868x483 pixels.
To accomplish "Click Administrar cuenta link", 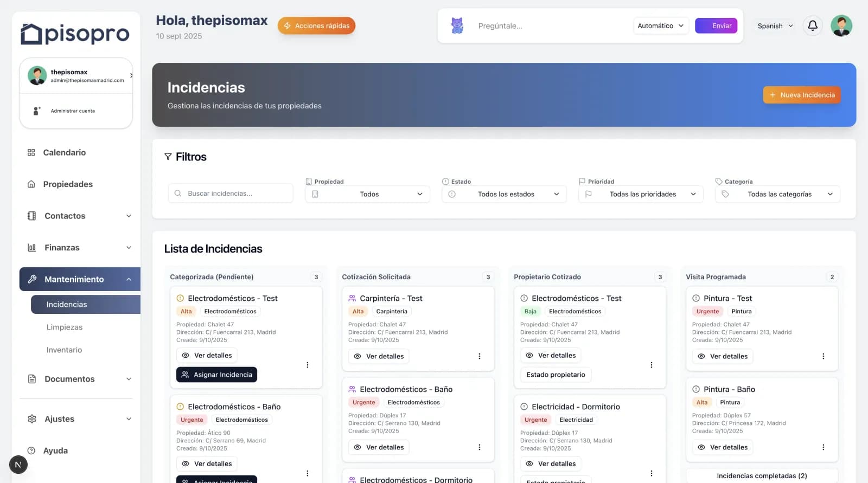I will [73, 111].
